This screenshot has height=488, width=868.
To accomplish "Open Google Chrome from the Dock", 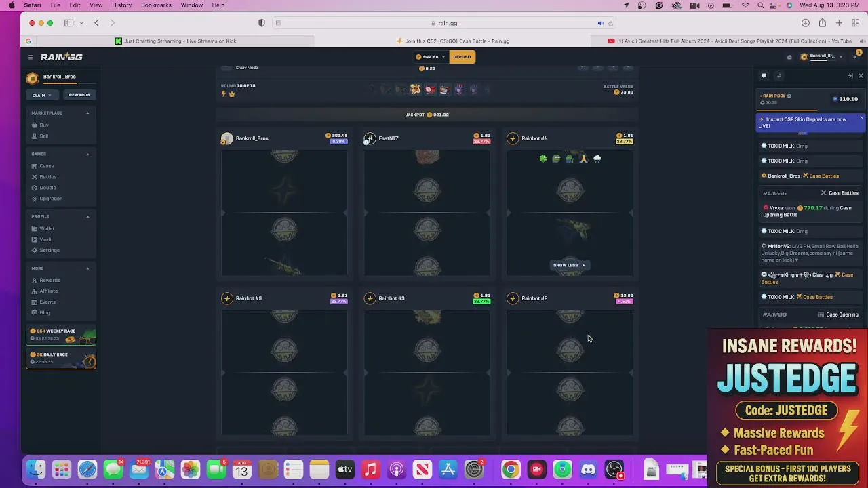I will tap(510, 469).
